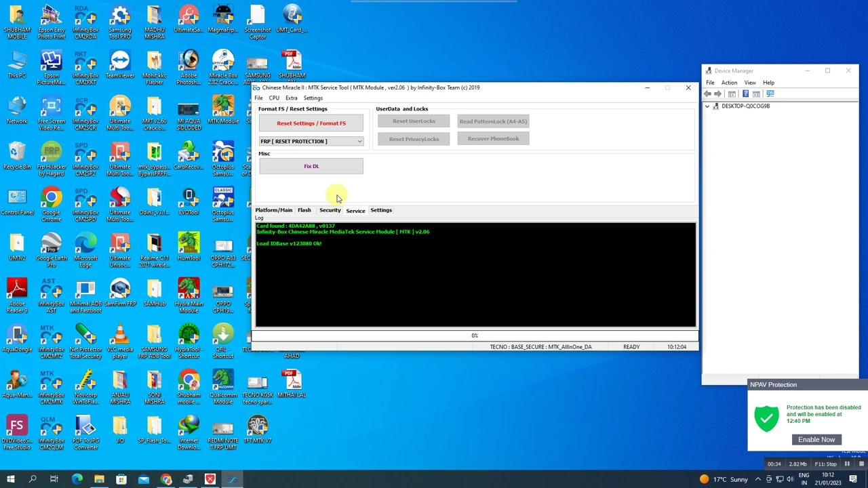Open File Explorer from taskbar

pyautogui.click(x=99, y=480)
